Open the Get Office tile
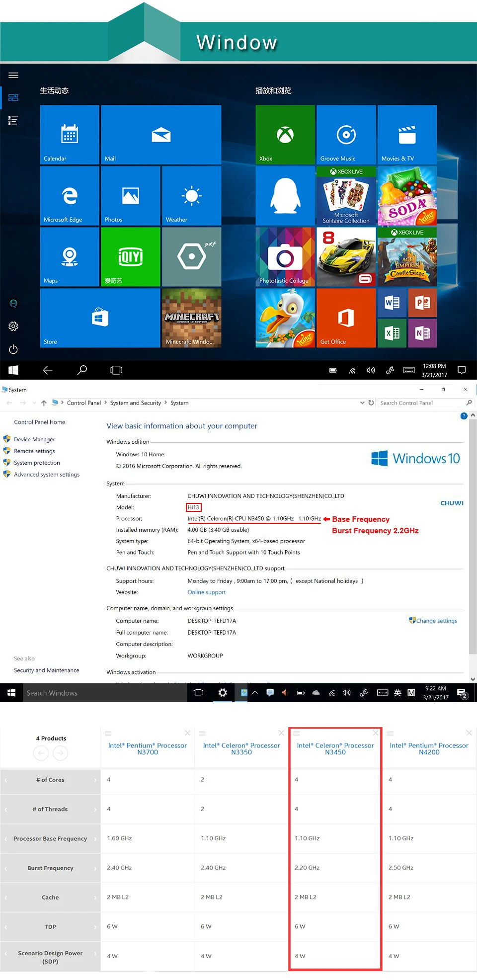 click(x=346, y=318)
